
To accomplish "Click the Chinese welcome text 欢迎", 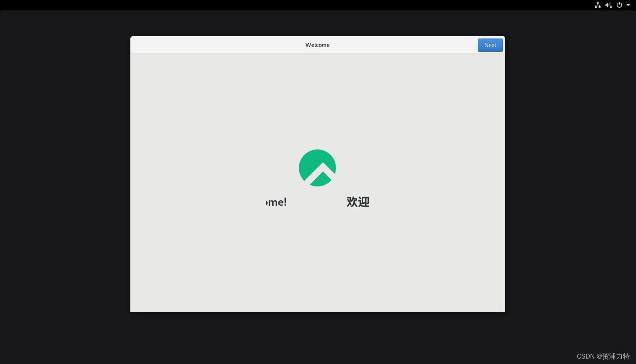I will (358, 202).
